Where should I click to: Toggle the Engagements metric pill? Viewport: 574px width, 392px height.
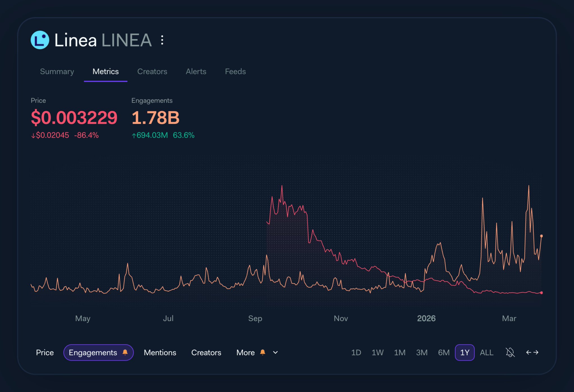93,352
